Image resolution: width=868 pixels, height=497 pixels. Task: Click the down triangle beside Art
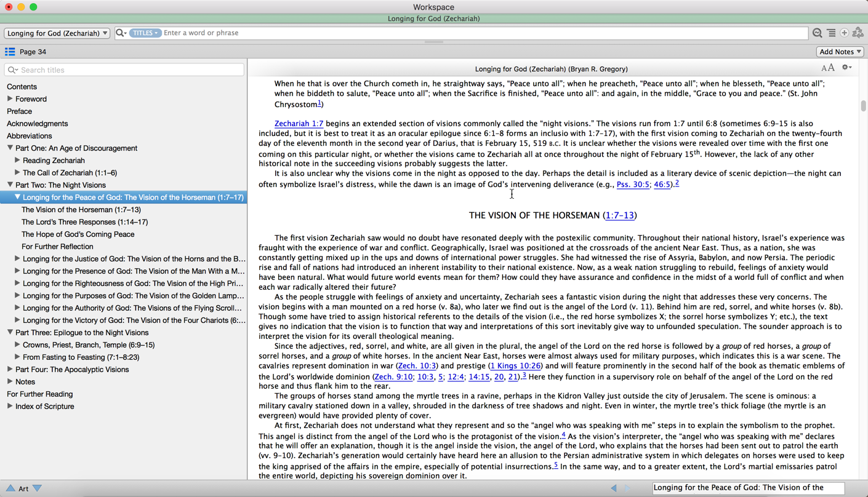[x=38, y=488]
